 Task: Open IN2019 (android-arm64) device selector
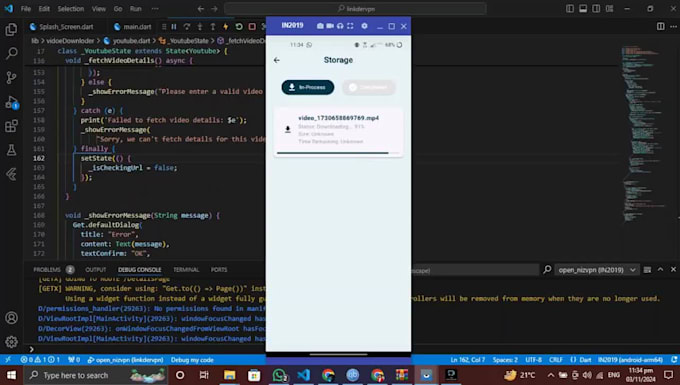[x=630, y=360]
